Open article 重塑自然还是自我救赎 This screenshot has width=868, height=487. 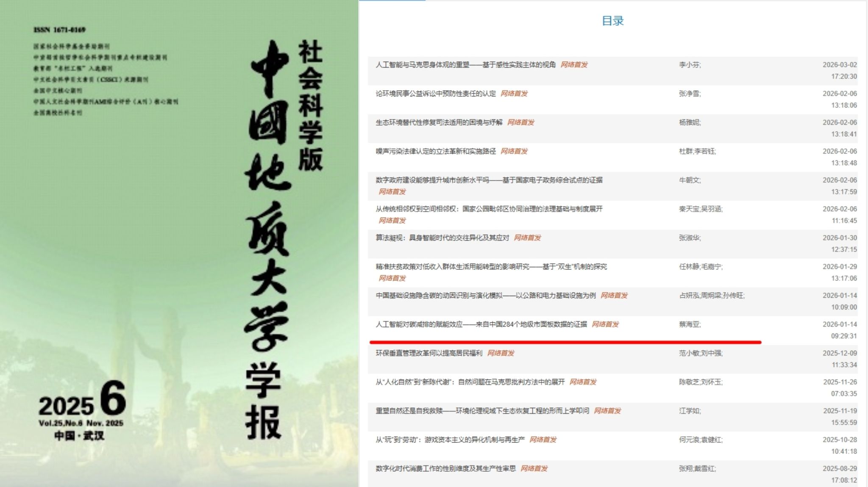[482, 410]
